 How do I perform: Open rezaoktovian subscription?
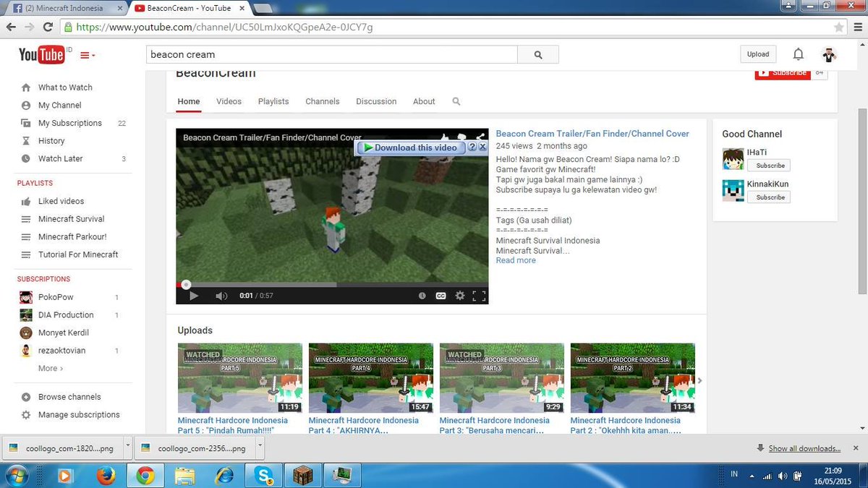click(x=61, y=351)
